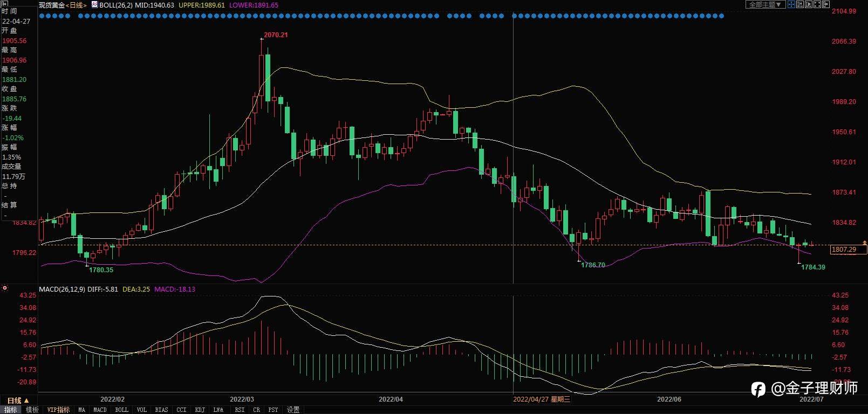Click the 1784.39 low price marker
The image size is (868, 414).
(x=813, y=267)
